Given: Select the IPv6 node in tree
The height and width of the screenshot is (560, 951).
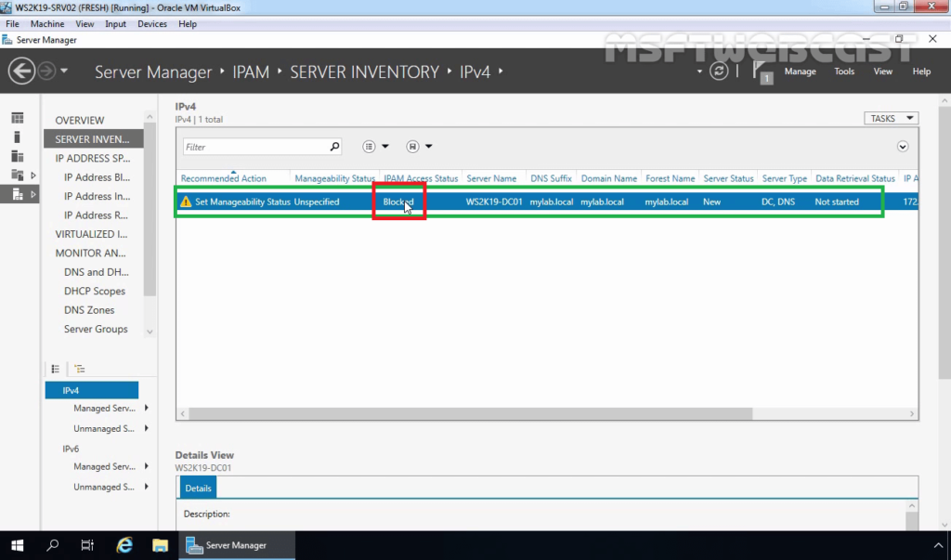Looking at the screenshot, I should click(x=71, y=449).
